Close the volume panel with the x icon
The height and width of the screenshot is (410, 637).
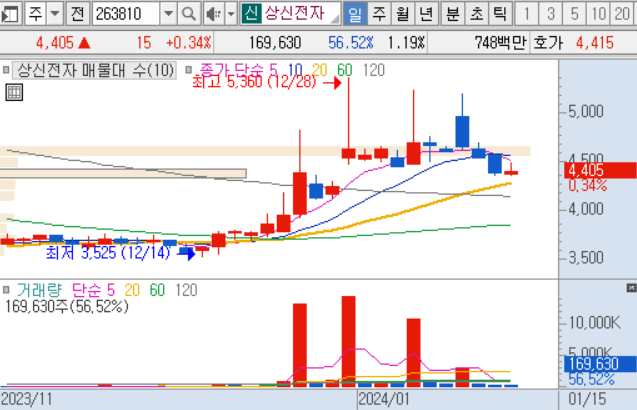[631, 288]
